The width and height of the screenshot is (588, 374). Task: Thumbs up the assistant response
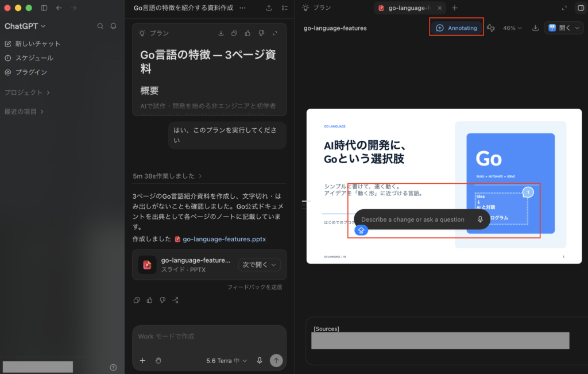coord(150,300)
